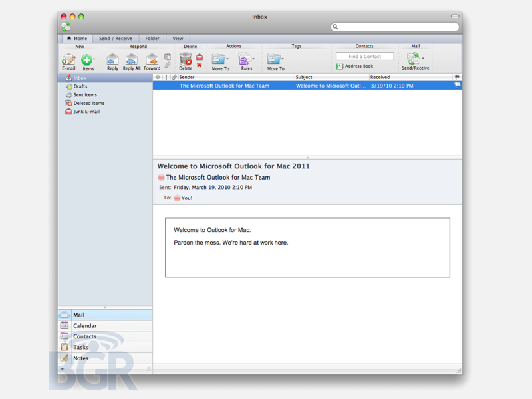Open the Folder ribbon tab
The width and height of the screenshot is (532, 399).
click(152, 39)
